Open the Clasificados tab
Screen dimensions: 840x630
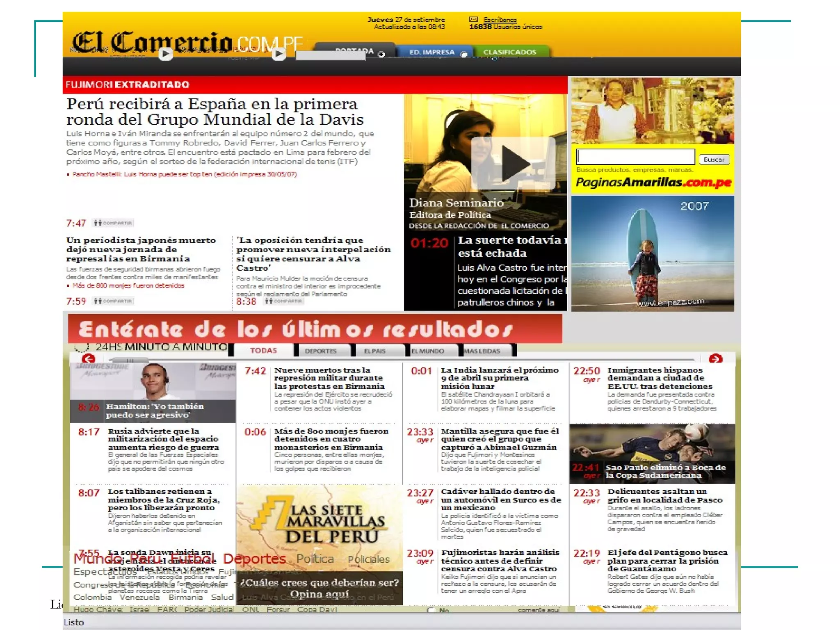[x=509, y=52]
